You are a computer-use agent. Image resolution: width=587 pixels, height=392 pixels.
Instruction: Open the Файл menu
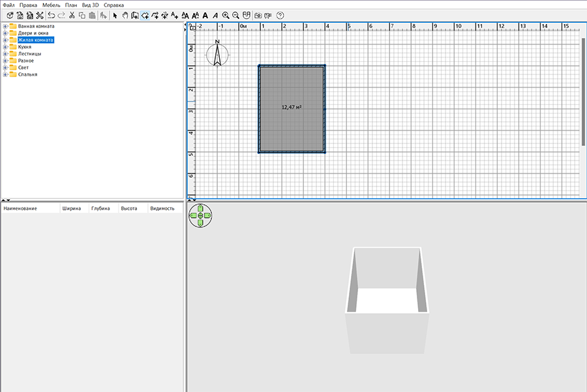(8, 5)
